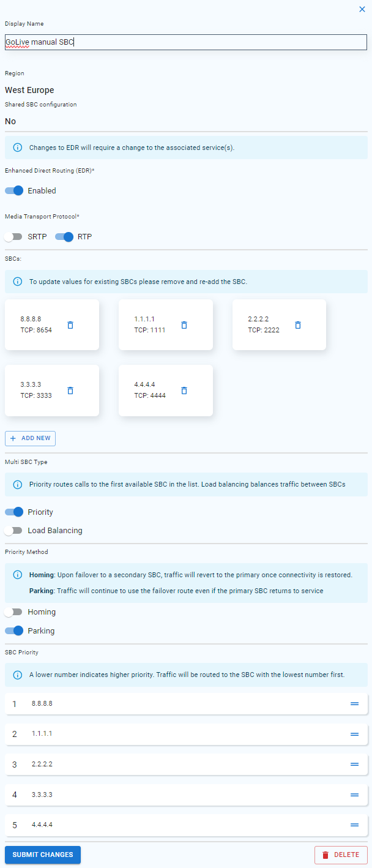The image size is (372, 868).
Task: Click SUBMIT CHANGES button
Action: click(43, 855)
